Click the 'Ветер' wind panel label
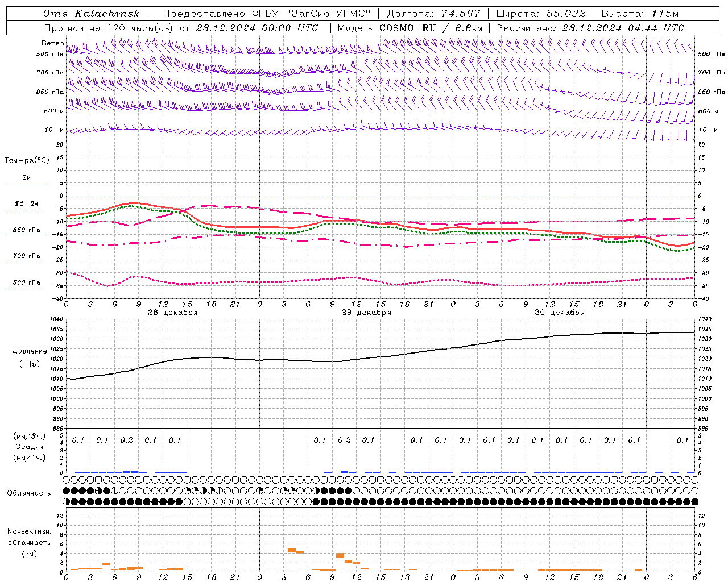 53,43
